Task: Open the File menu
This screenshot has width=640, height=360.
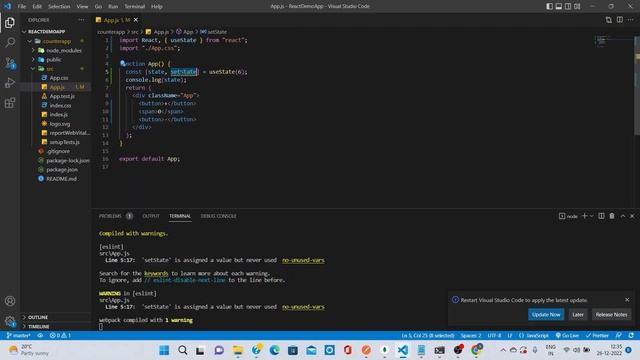Action: click(22, 6)
